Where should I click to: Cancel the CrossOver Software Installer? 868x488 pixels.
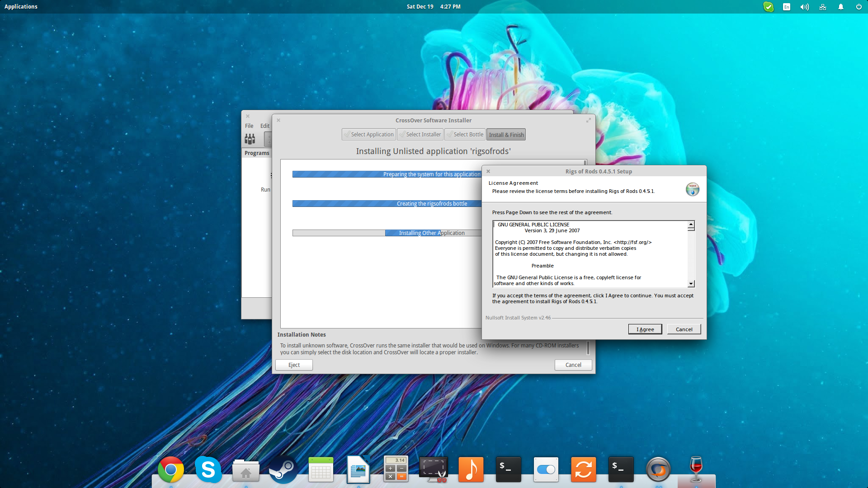click(573, 365)
